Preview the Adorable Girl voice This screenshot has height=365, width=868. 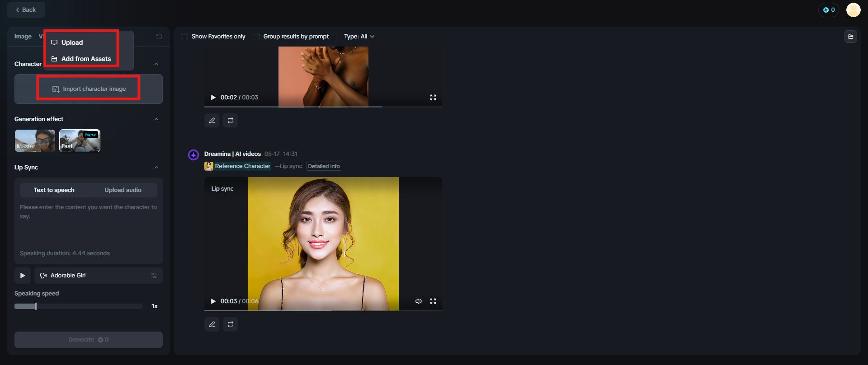click(23, 276)
